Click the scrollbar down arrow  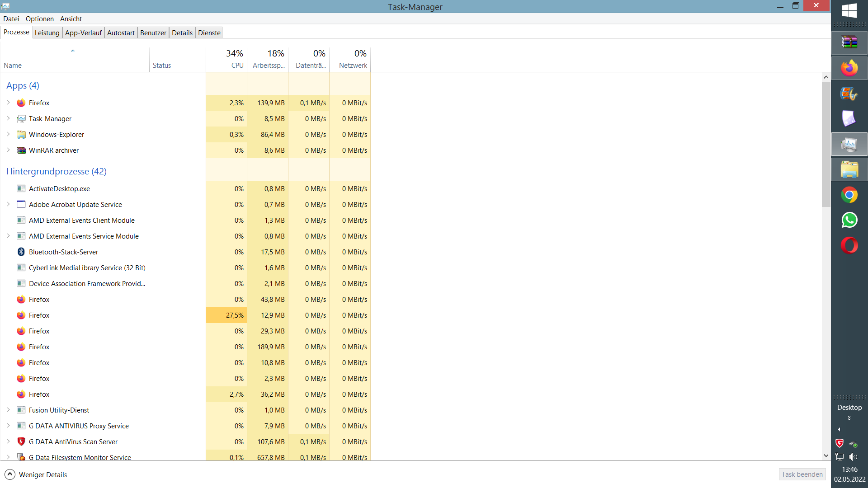[x=826, y=455]
